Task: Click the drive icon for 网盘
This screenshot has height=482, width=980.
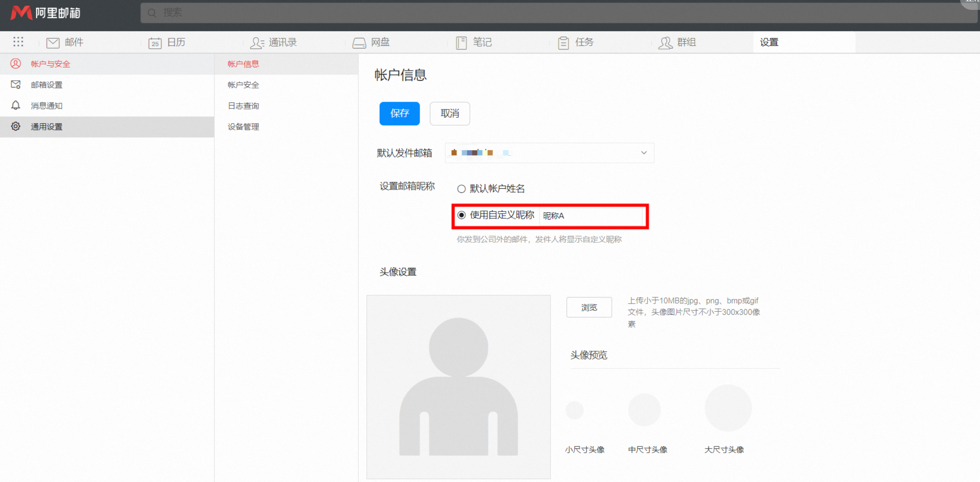Action: [359, 43]
